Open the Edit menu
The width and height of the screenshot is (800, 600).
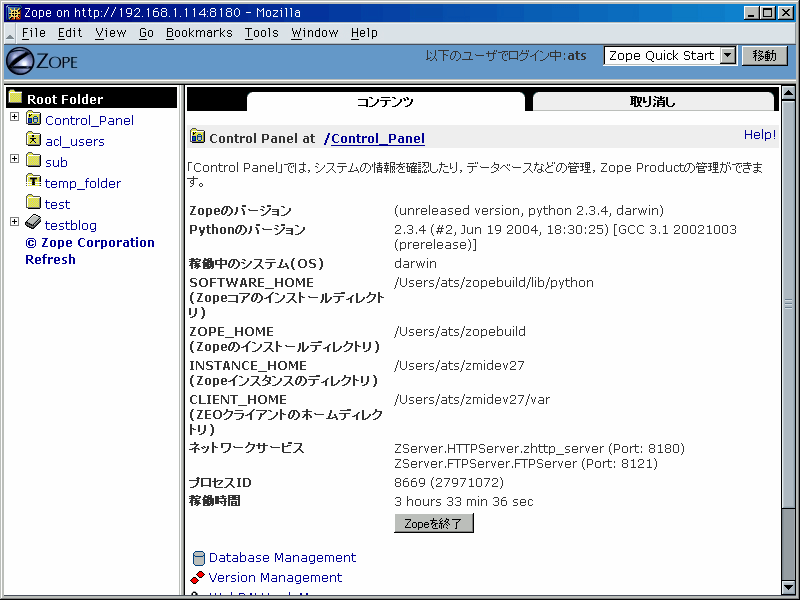pyautogui.click(x=70, y=33)
